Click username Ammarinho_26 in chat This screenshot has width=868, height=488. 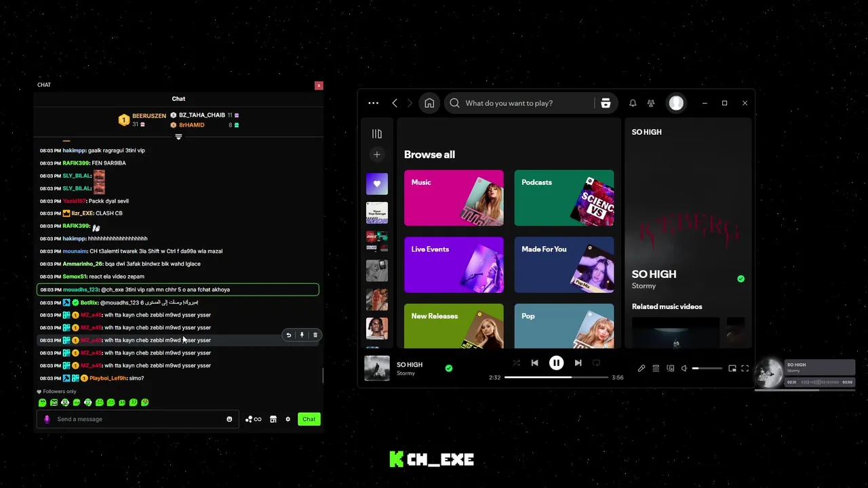83,264
